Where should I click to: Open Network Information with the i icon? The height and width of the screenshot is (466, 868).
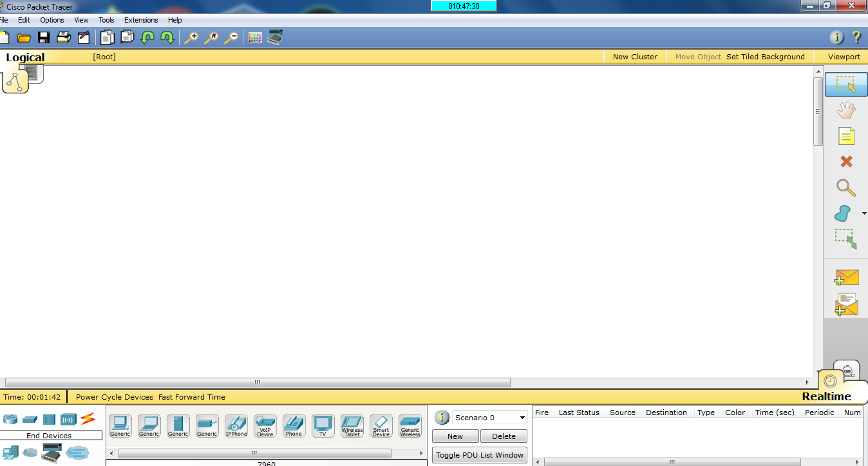click(x=836, y=37)
